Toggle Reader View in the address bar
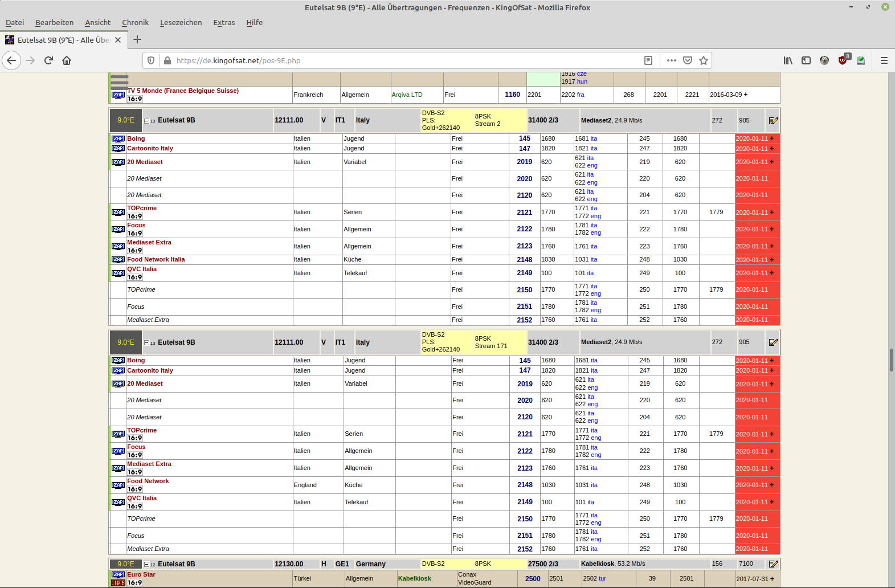The height and width of the screenshot is (588, 895). coord(648,60)
